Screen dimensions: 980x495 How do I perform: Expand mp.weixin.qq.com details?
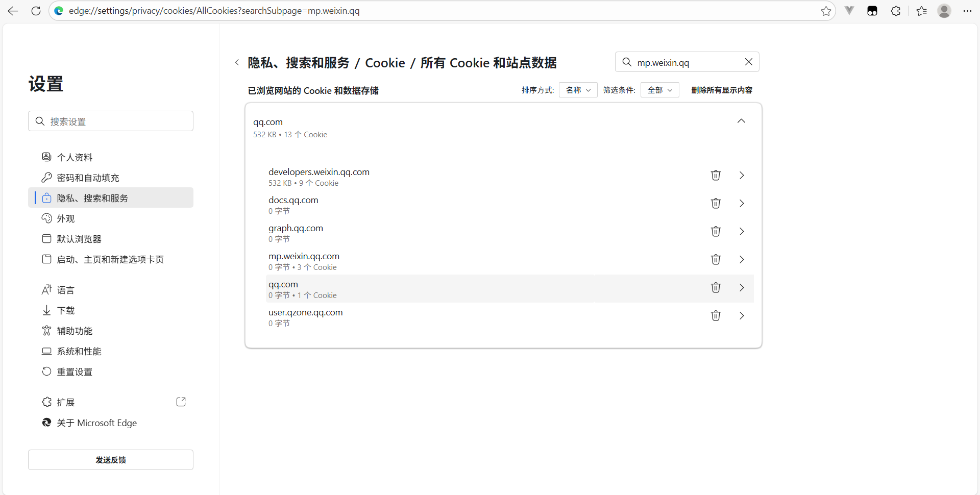(742, 260)
